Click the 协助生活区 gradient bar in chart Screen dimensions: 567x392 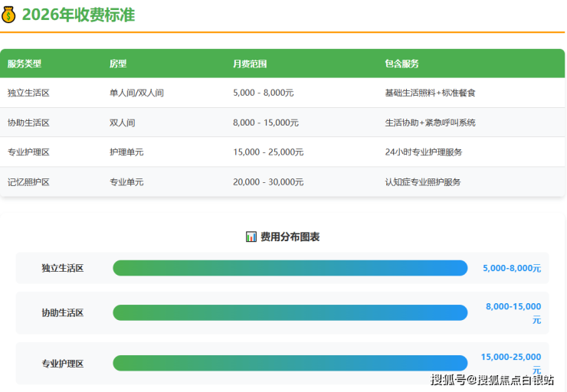(x=290, y=312)
